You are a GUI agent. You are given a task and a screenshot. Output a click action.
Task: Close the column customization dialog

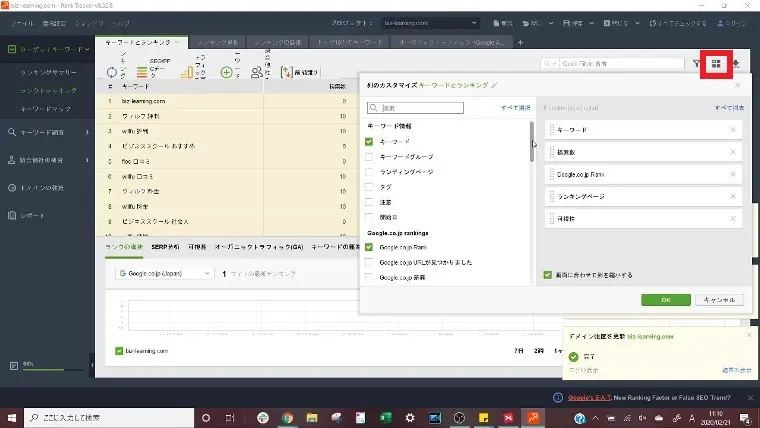pyautogui.click(x=737, y=87)
